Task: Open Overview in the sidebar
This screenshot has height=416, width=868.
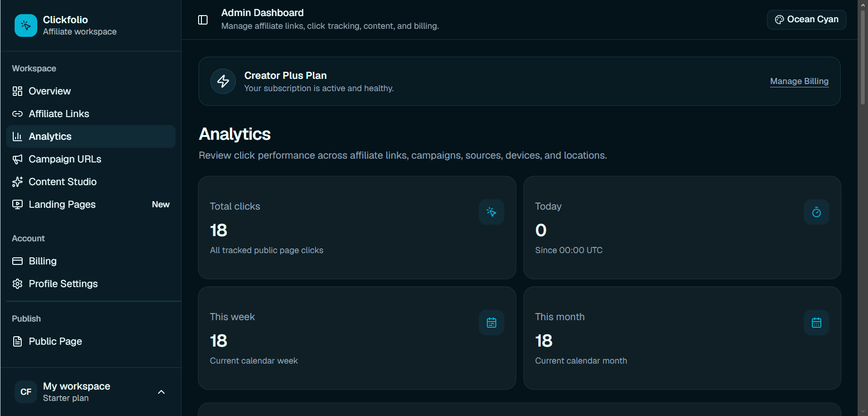Action: [91, 91]
